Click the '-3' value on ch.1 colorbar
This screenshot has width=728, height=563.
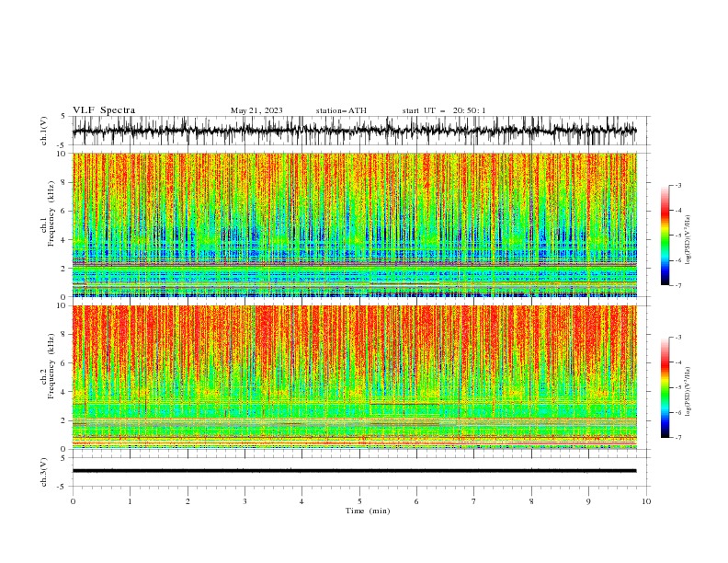tap(677, 185)
